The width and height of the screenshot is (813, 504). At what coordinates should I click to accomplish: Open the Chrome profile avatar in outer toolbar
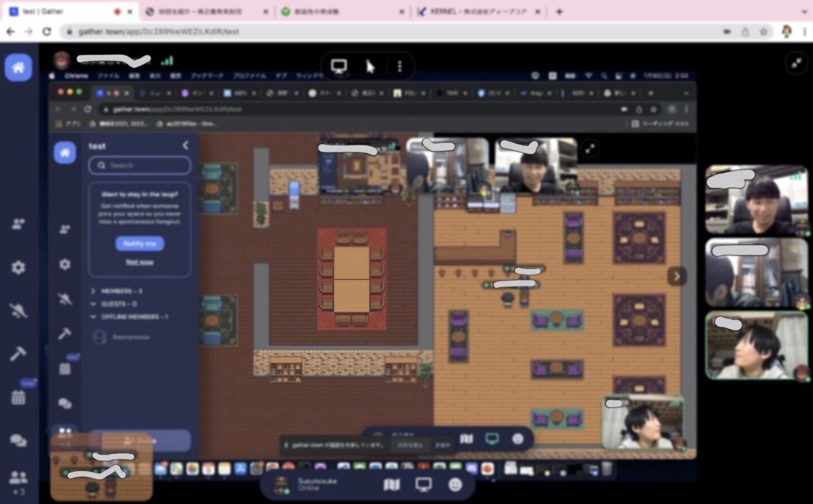(787, 32)
